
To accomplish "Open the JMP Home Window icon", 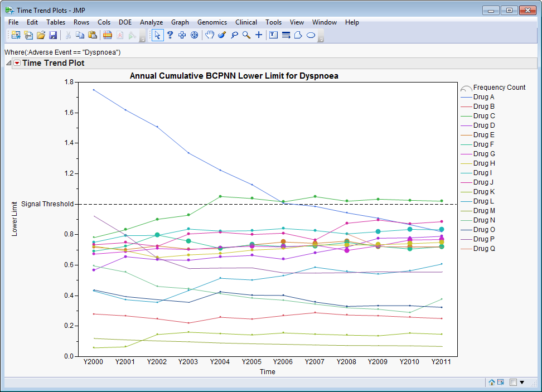I will point(492,383).
